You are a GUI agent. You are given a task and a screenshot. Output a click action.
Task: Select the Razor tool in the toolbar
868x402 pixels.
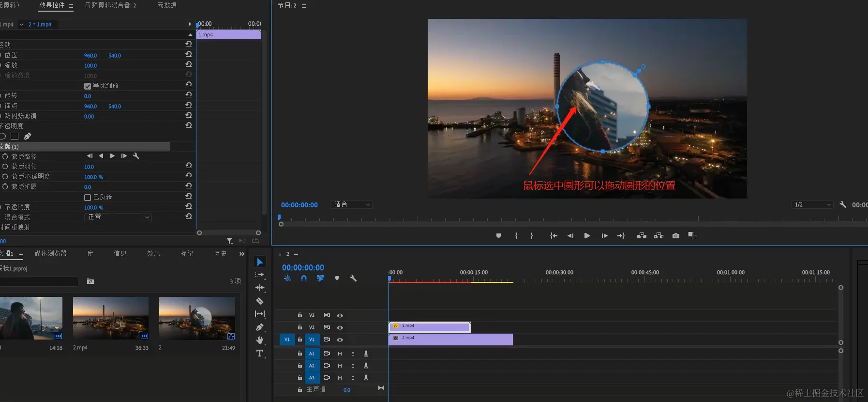click(260, 301)
